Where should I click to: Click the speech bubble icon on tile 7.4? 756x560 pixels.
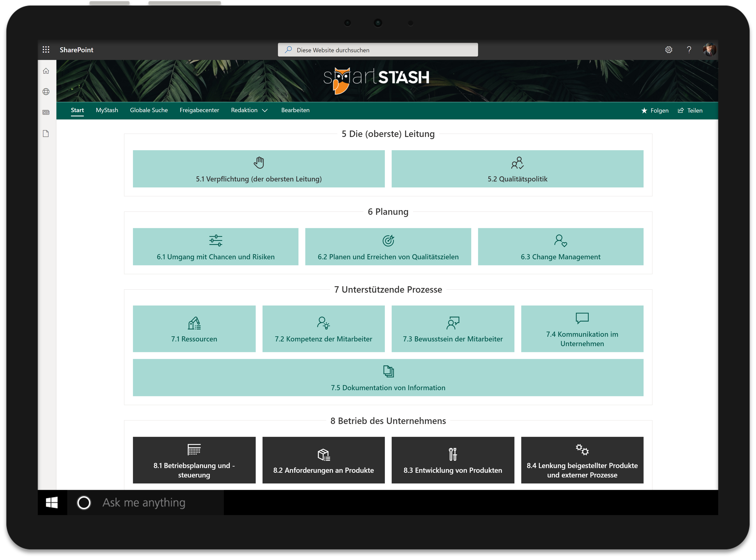(x=582, y=318)
